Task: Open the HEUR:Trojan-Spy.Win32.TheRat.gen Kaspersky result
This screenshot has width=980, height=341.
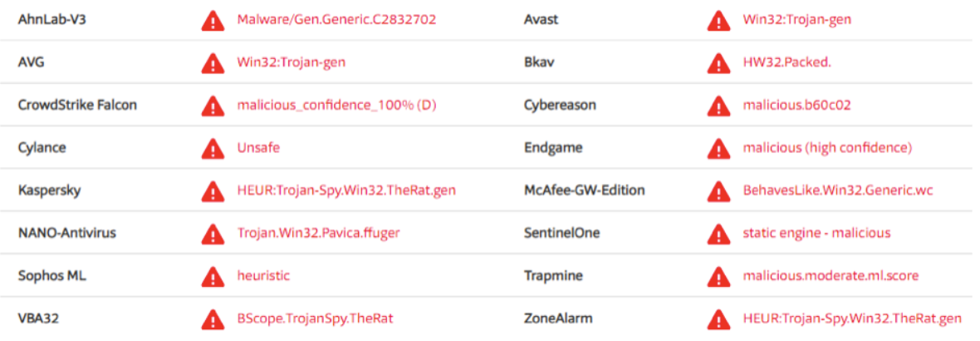Action: [346, 190]
